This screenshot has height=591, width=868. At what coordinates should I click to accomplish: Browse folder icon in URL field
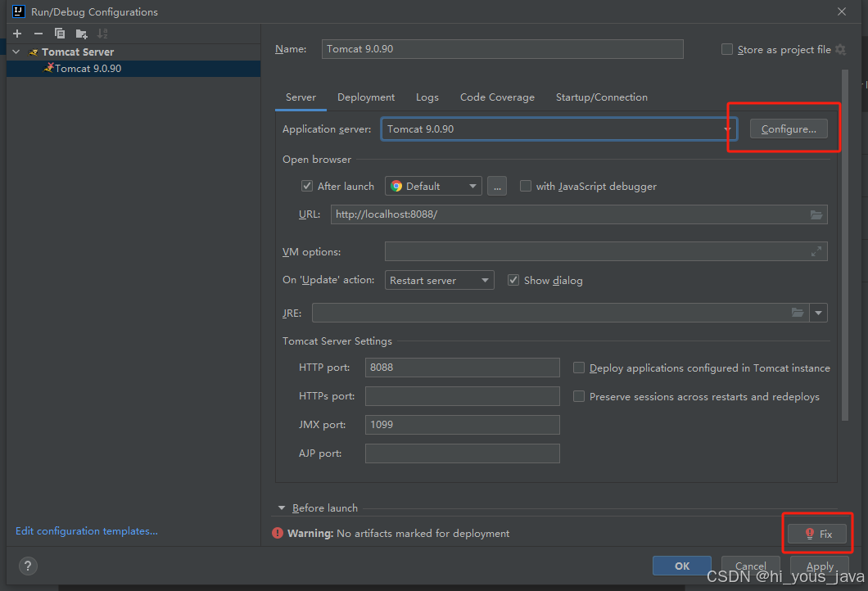pos(816,214)
